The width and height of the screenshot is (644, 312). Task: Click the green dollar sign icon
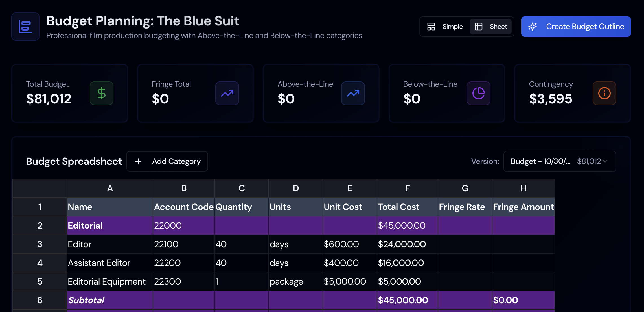(102, 93)
